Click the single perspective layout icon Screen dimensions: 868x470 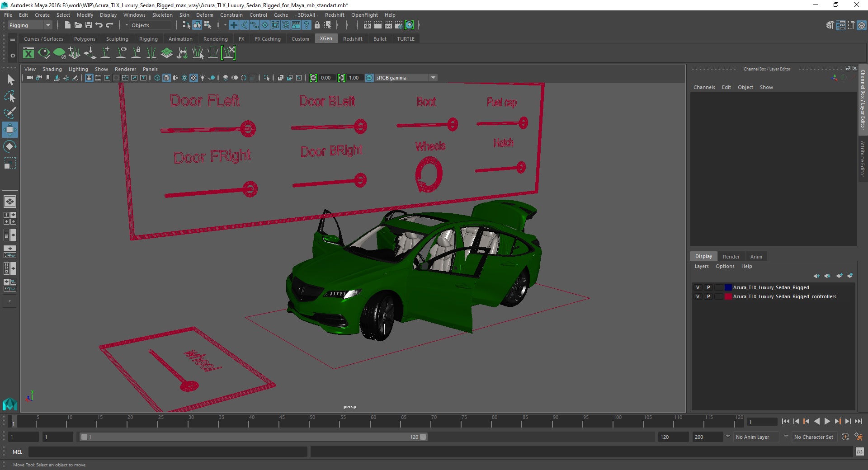pyautogui.click(x=9, y=202)
